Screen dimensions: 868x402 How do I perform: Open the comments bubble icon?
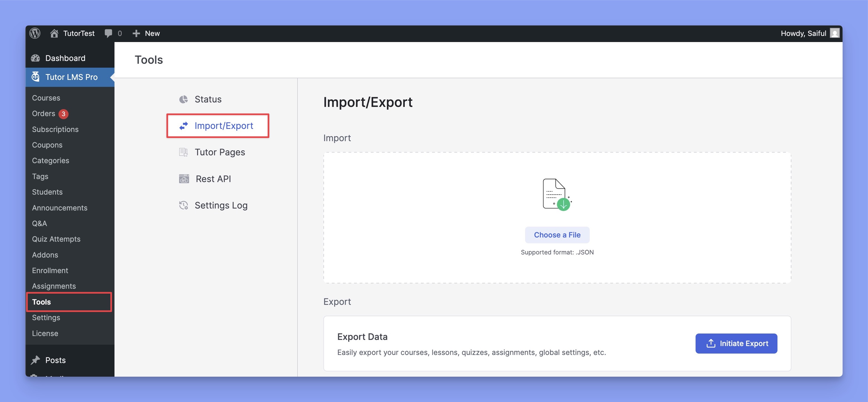point(108,33)
